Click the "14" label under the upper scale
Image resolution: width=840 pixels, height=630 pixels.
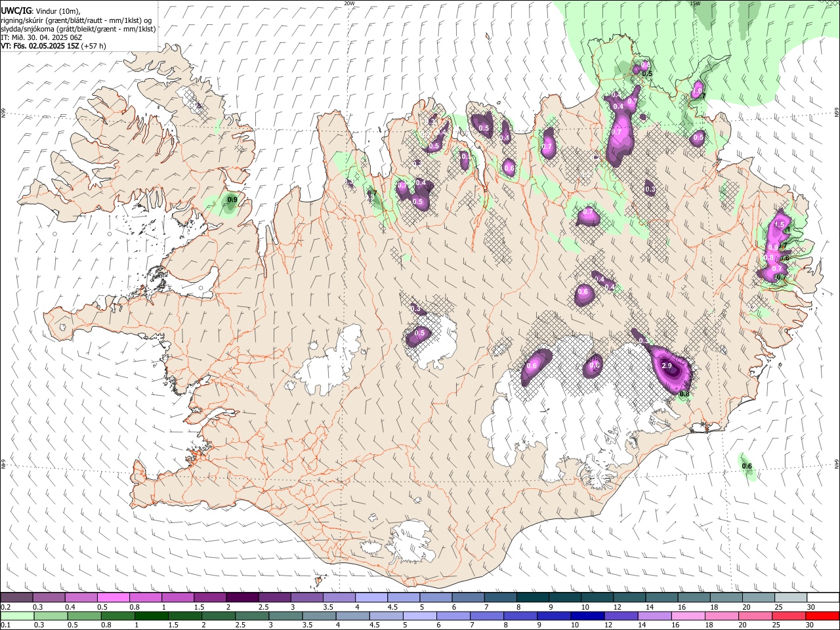(650, 607)
